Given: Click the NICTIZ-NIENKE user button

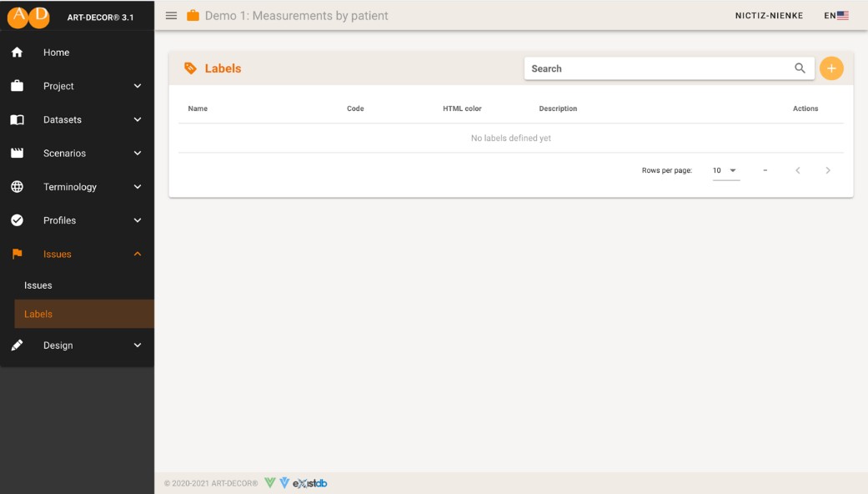Looking at the screenshot, I should pos(769,16).
